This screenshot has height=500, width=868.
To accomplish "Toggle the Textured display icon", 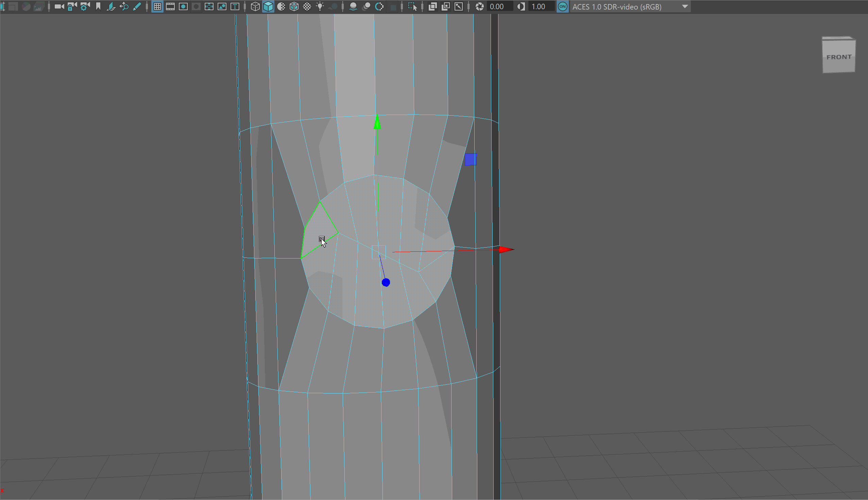I will click(307, 6).
